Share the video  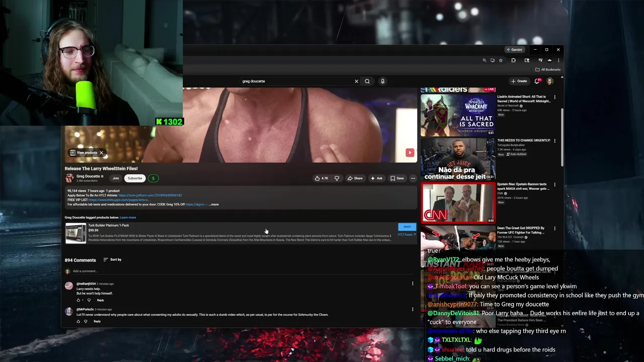pos(355,178)
